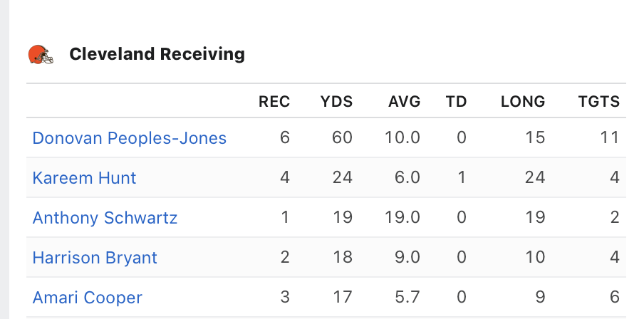
Task: Click the AVG column header
Action: [404, 101]
